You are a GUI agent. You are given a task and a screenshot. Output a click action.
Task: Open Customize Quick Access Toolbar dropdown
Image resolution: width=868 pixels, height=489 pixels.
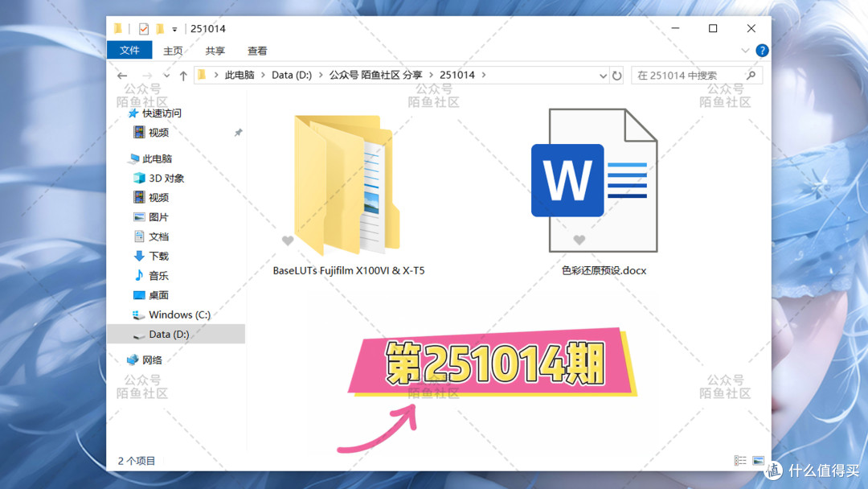[x=174, y=29]
